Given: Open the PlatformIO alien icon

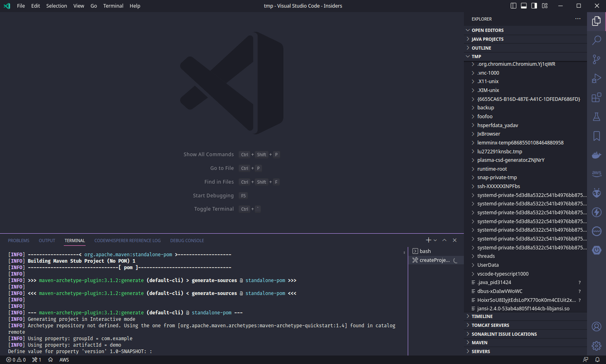Looking at the screenshot, I should click(596, 193).
